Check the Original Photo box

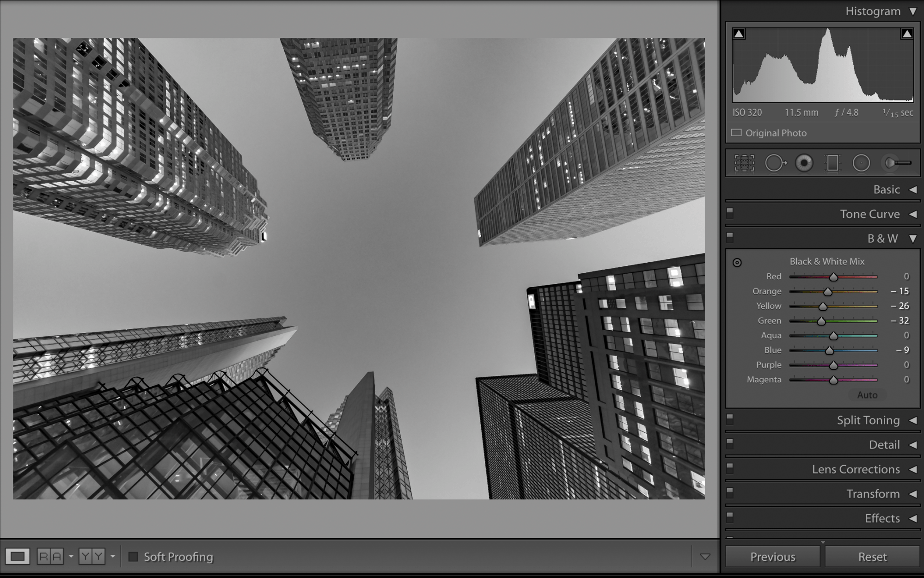(x=736, y=133)
